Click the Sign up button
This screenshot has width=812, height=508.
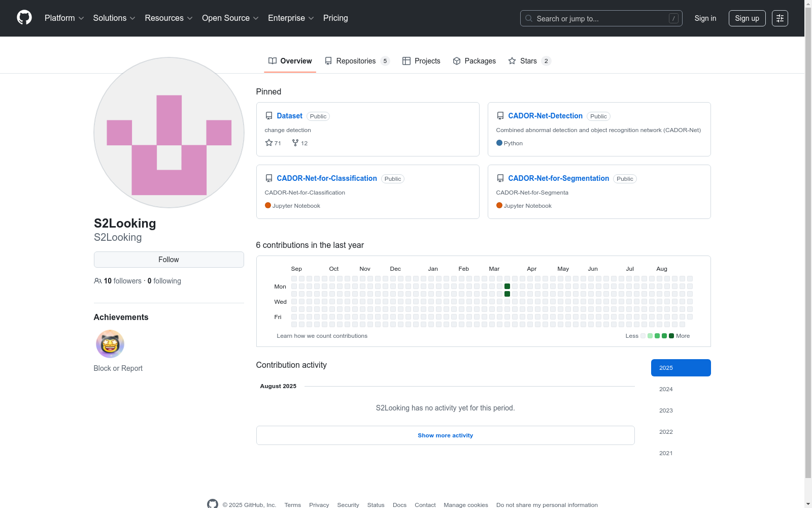pos(747,18)
